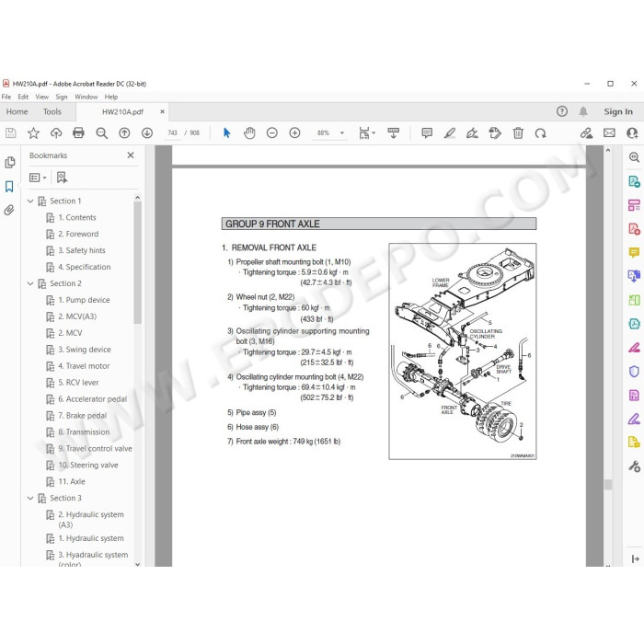Open the notifications bell

(583, 111)
